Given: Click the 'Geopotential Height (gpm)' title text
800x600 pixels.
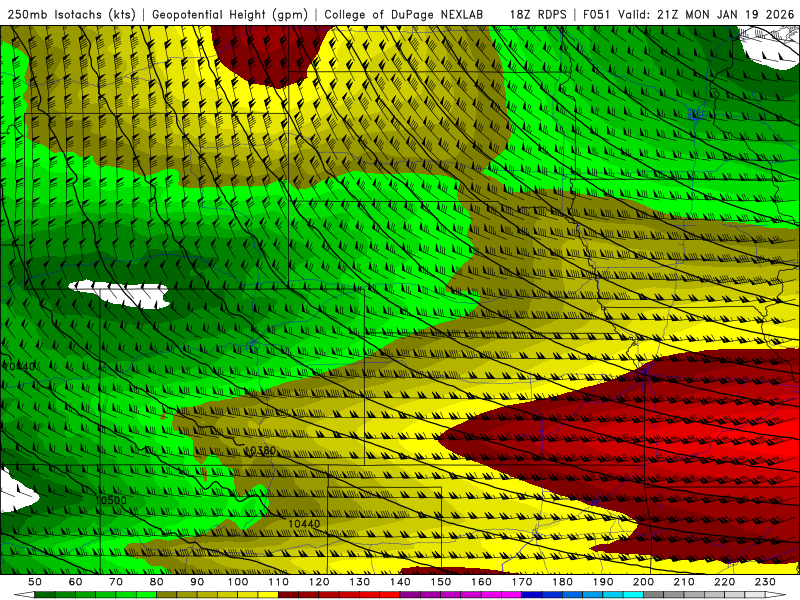Looking at the screenshot, I should [230, 14].
